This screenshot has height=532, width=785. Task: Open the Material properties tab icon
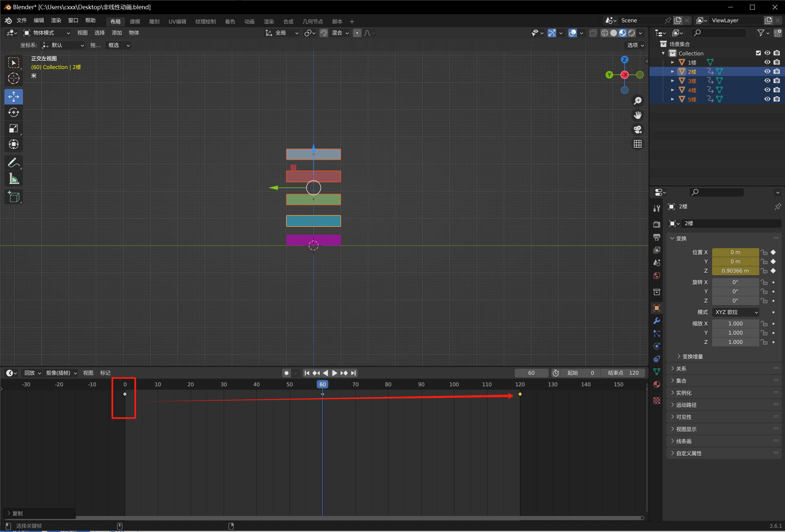656,385
